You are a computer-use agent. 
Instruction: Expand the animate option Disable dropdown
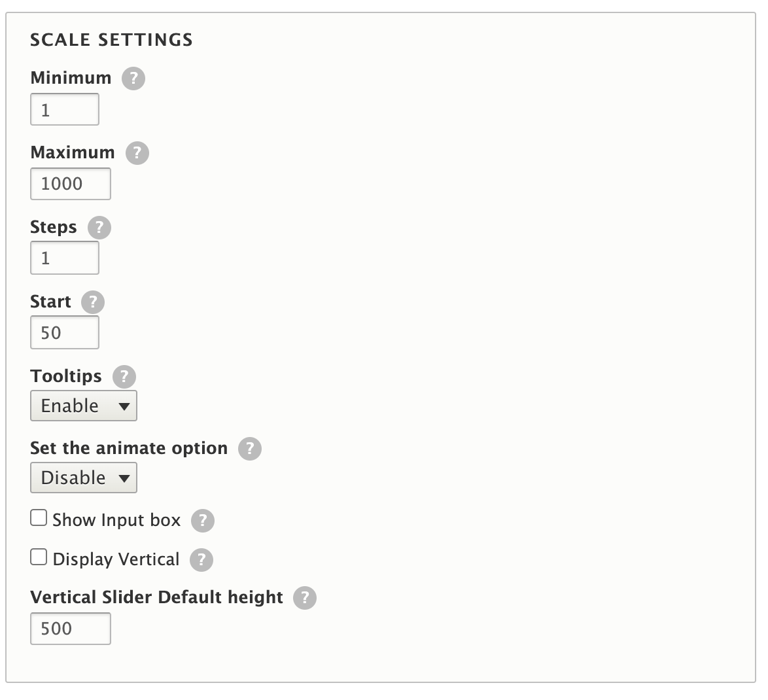tap(84, 478)
